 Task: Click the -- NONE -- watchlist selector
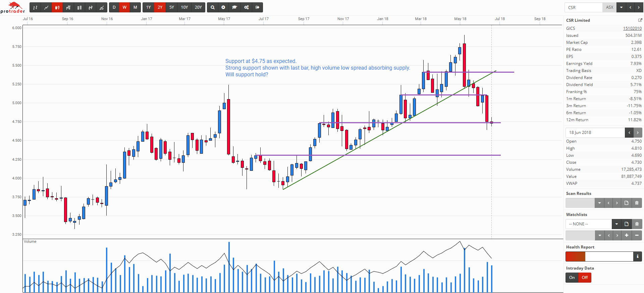589,224
